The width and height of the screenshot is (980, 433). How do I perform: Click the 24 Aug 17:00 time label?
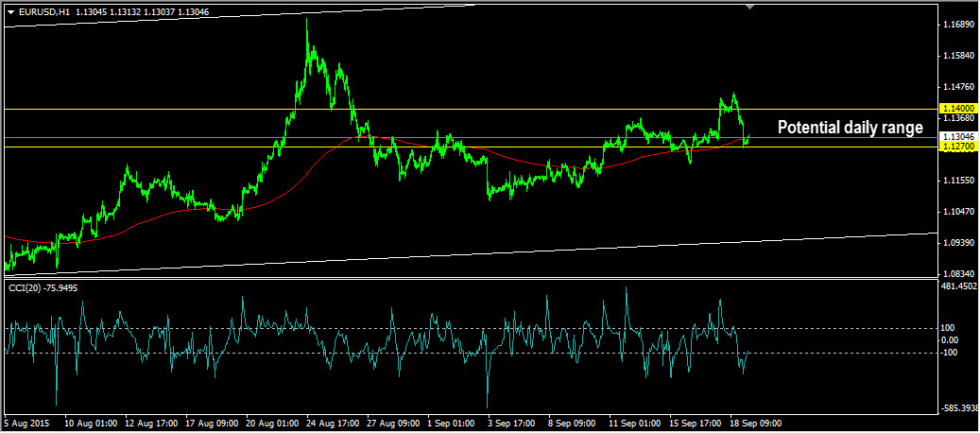click(x=333, y=423)
